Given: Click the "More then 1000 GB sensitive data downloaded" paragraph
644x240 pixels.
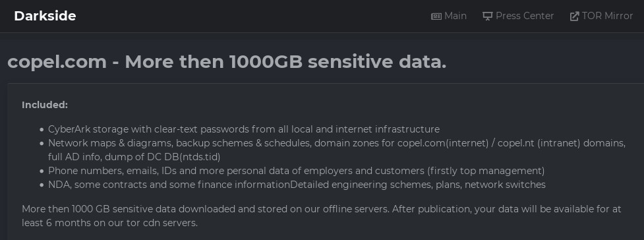Looking at the screenshot, I should coord(322,216).
